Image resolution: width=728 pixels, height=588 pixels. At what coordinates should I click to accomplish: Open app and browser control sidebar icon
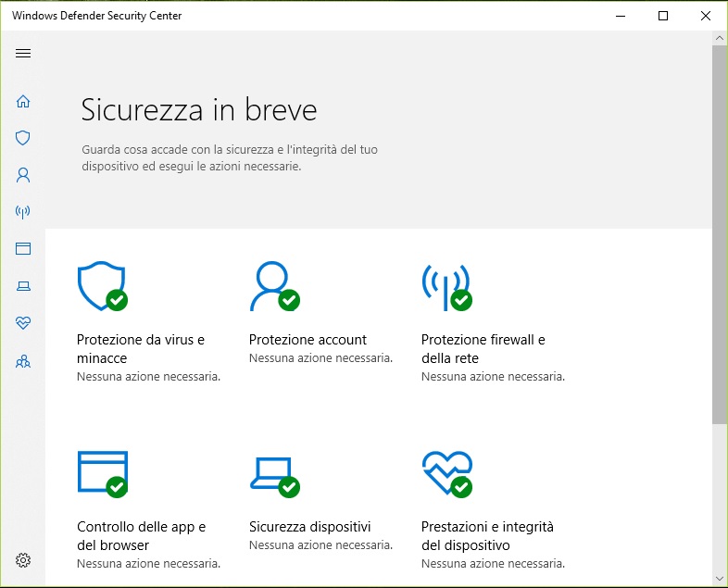(x=23, y=249)
